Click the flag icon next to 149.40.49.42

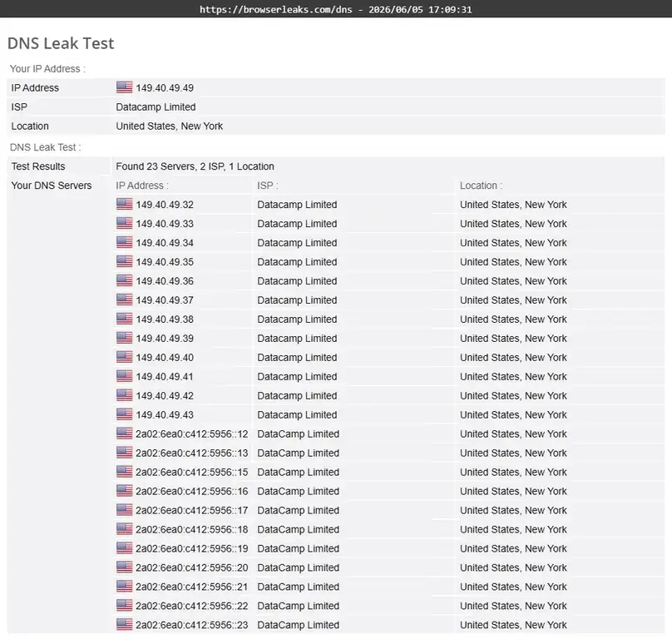click(124, 395)
